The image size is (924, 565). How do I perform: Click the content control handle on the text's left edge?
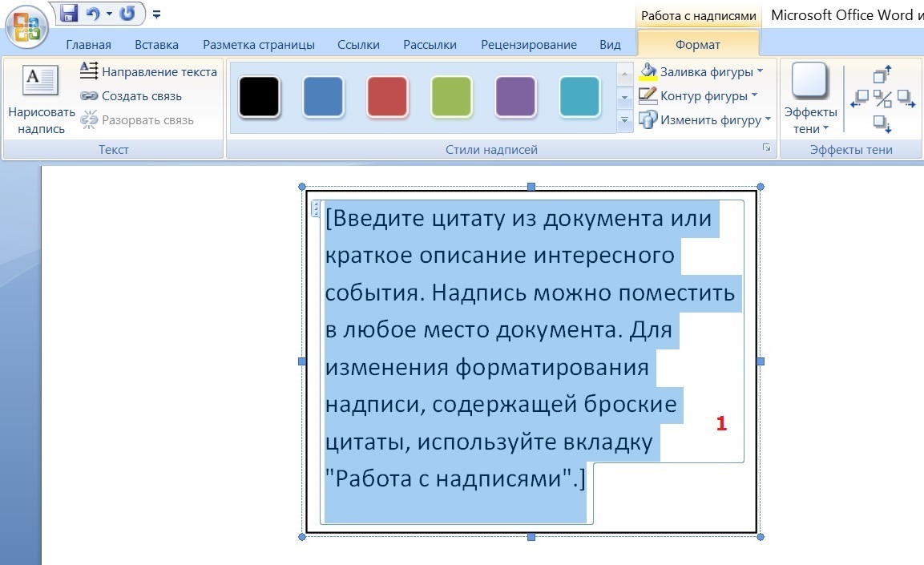pyautogui.click(x=316, y=208)
